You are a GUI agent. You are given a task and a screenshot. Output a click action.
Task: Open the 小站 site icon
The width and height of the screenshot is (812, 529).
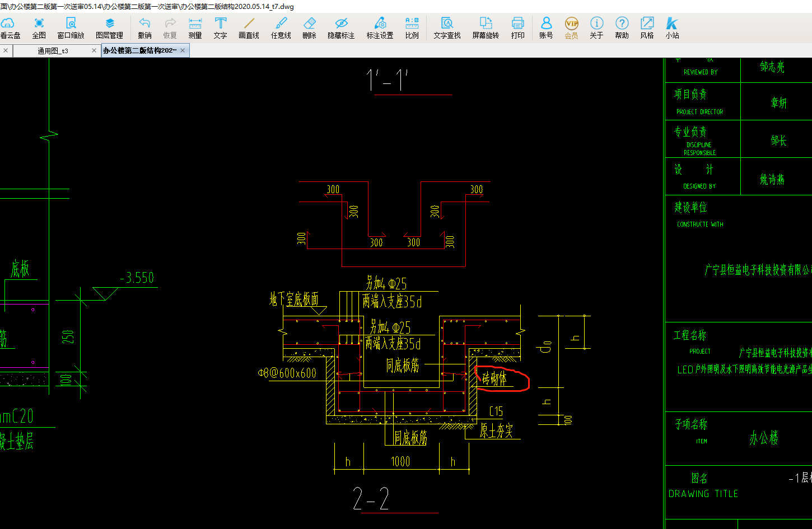672,28
